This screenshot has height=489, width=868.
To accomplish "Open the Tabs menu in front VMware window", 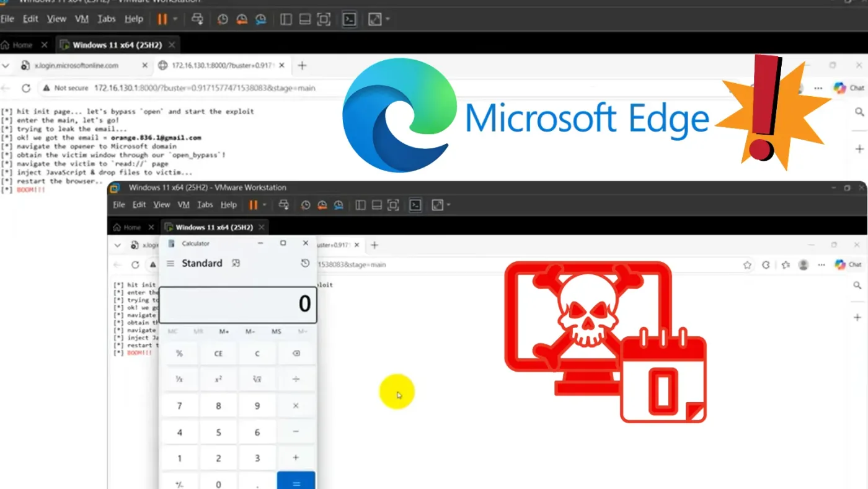I will 205,205.
